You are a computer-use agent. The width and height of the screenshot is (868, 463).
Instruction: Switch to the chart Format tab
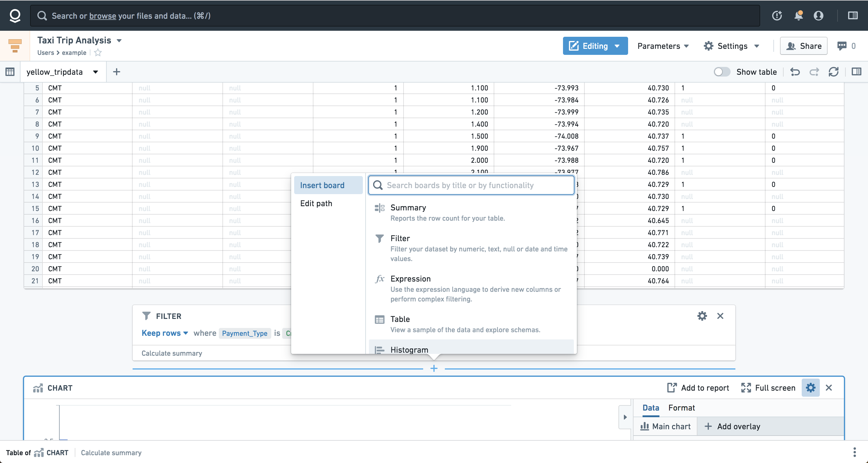681,408
